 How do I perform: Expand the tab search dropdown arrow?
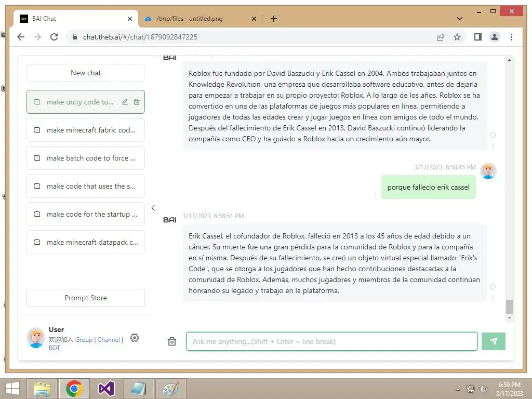pos(460,19)
